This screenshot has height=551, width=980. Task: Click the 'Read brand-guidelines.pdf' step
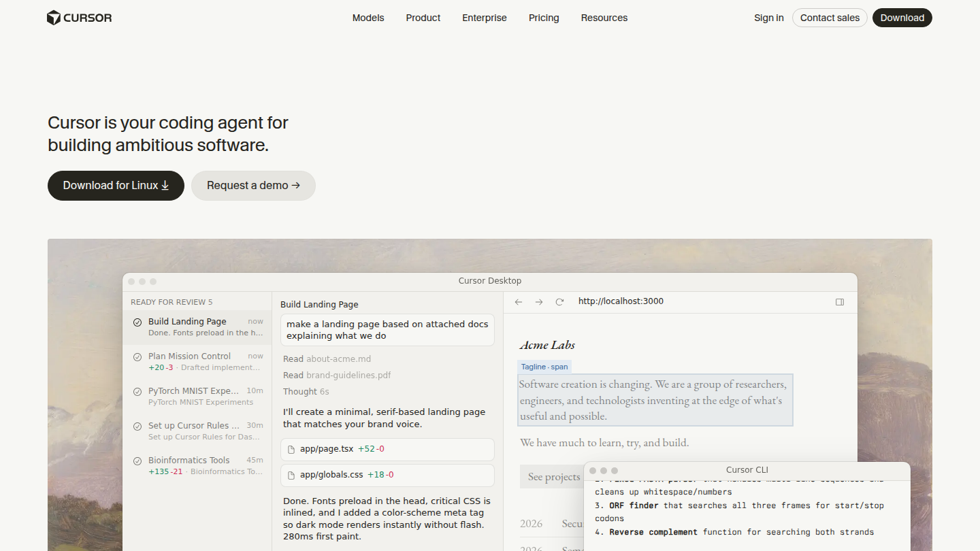coord(337,375)
